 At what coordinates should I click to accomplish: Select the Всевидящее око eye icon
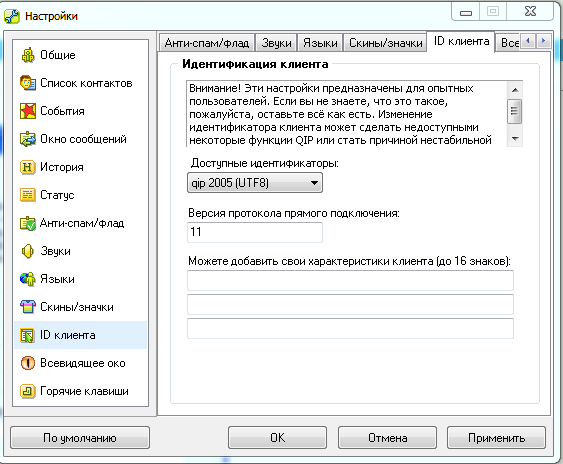pyautogui.click(x=28, y=363)
